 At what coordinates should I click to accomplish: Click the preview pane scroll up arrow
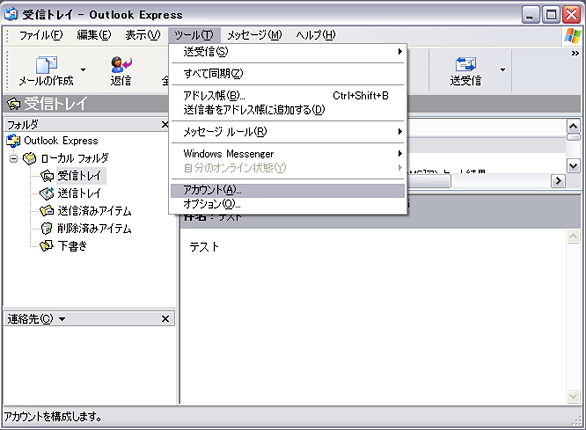pos(574,236)
